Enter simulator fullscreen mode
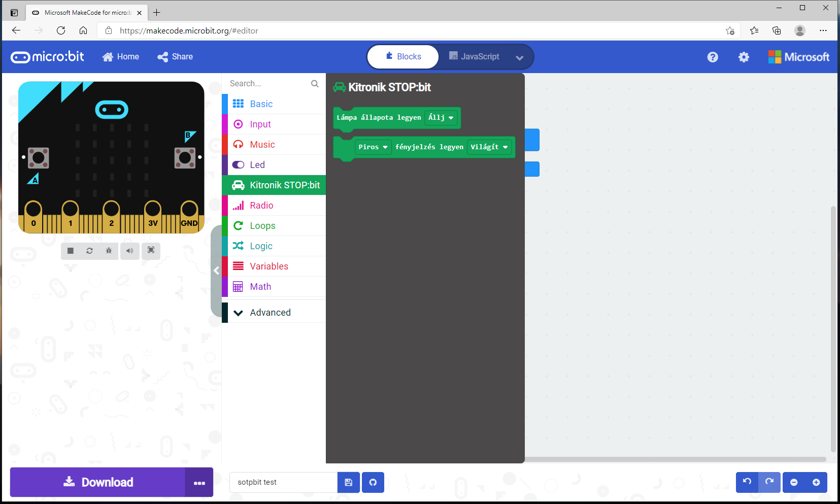The width and height of the screenshot is (840, 504). 151,251
